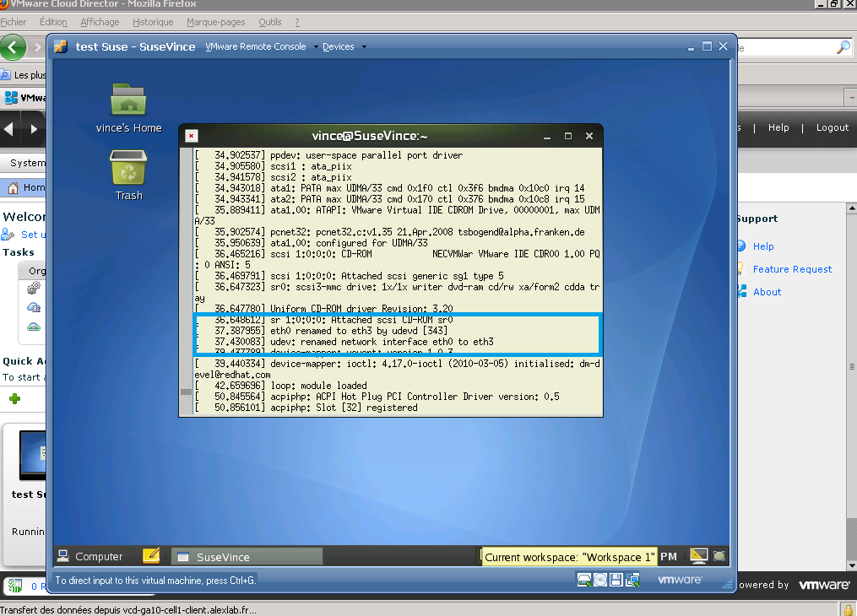
Task: Click the About icon under Support
Action: pos(741,291)
